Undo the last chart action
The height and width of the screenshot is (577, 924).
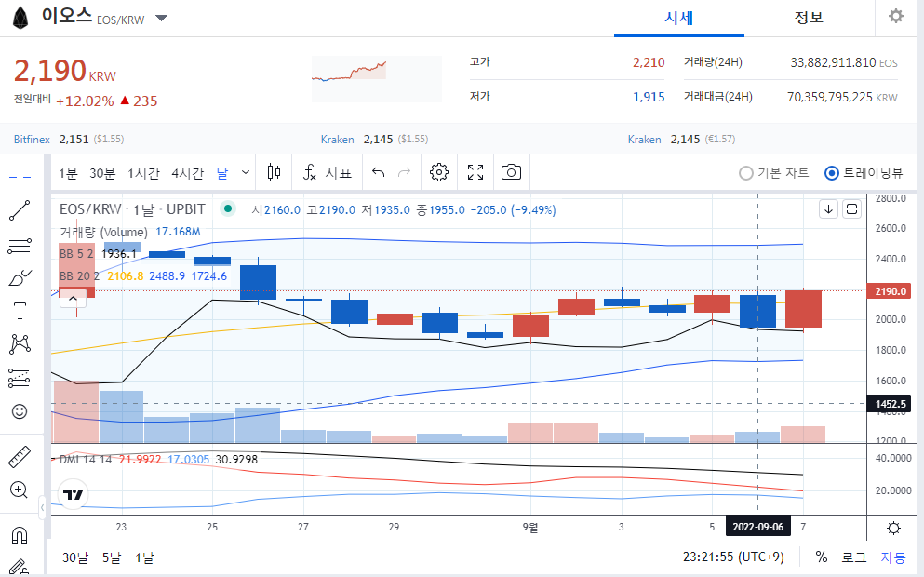[379, 173]
